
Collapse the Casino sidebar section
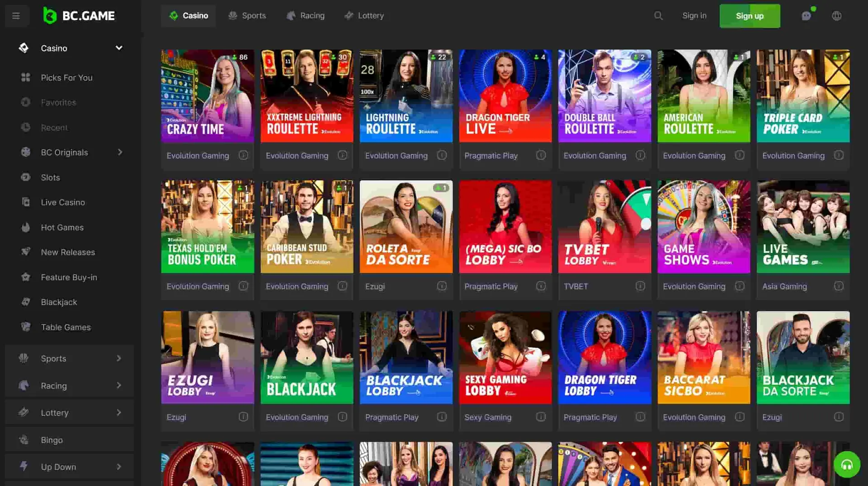tap(119, 48)
